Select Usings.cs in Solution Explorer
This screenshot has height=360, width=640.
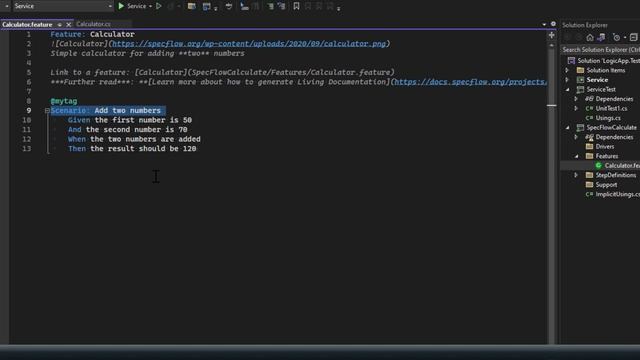(608, 118)
